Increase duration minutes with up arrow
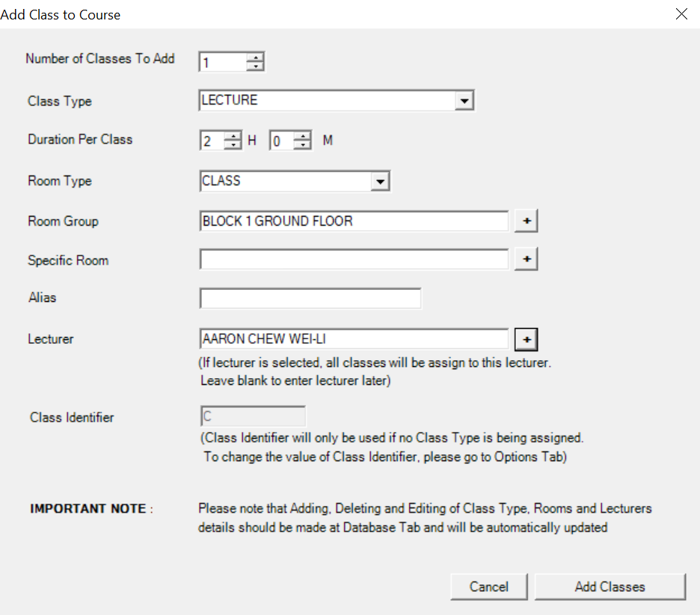 click(x=302, y=136)
